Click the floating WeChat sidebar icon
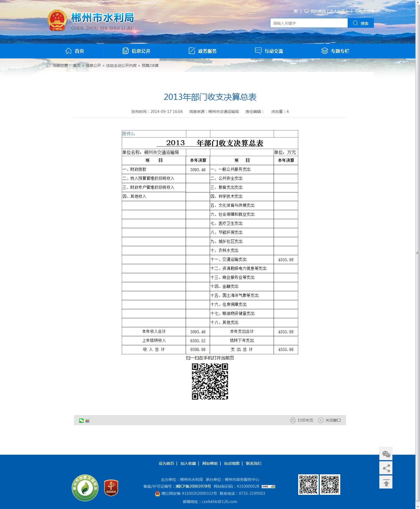 click(x=386, y=454)
